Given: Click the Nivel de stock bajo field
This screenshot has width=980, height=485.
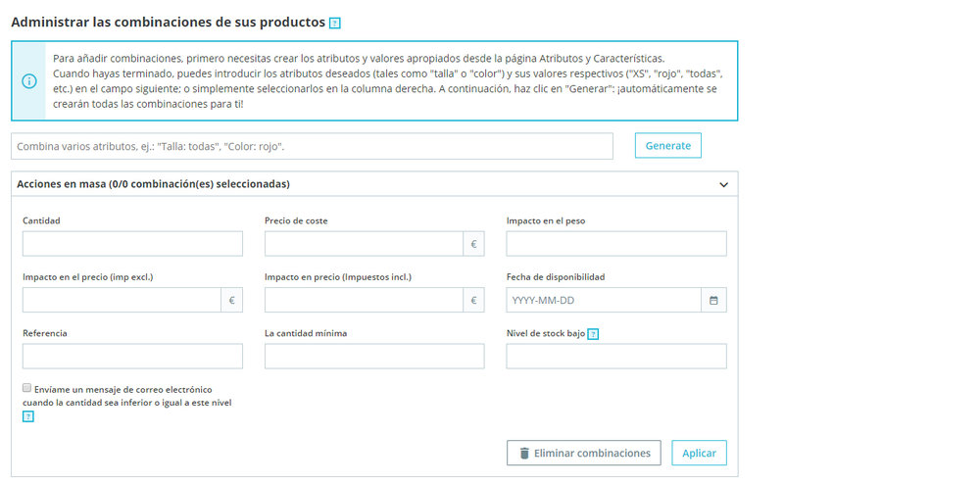Looking at the screenshot, I should (x=616, y=357).
